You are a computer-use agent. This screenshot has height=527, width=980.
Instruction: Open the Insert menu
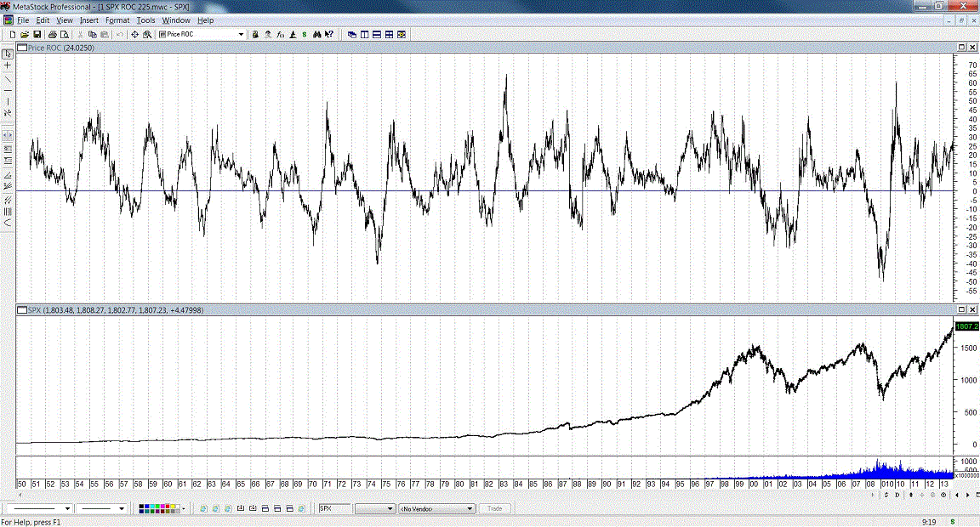[x=88, y=20]
